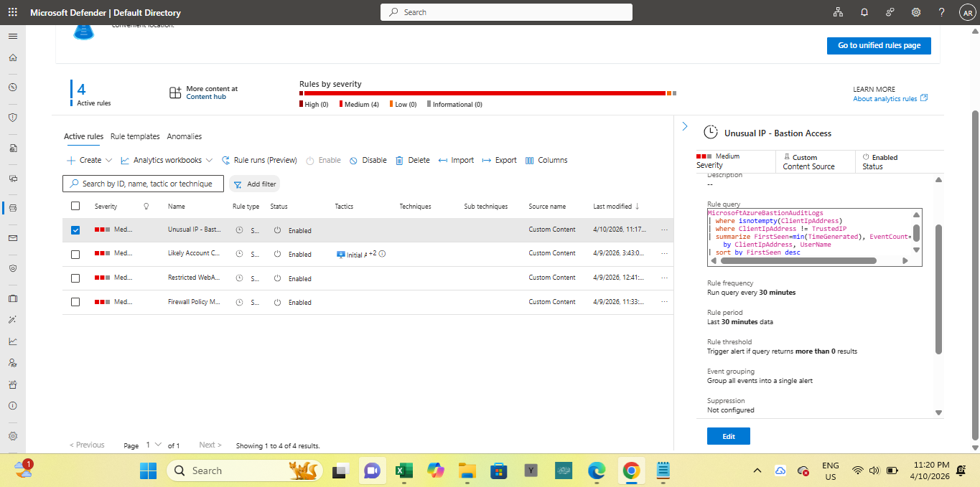Click the Windows Start button
The image size is (980, 487).
(x=148, y=471)
